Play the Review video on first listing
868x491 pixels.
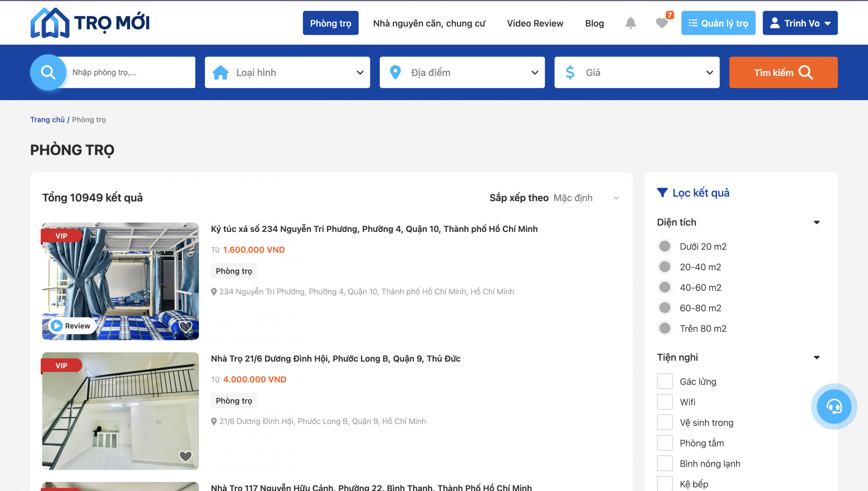(72, 326)
